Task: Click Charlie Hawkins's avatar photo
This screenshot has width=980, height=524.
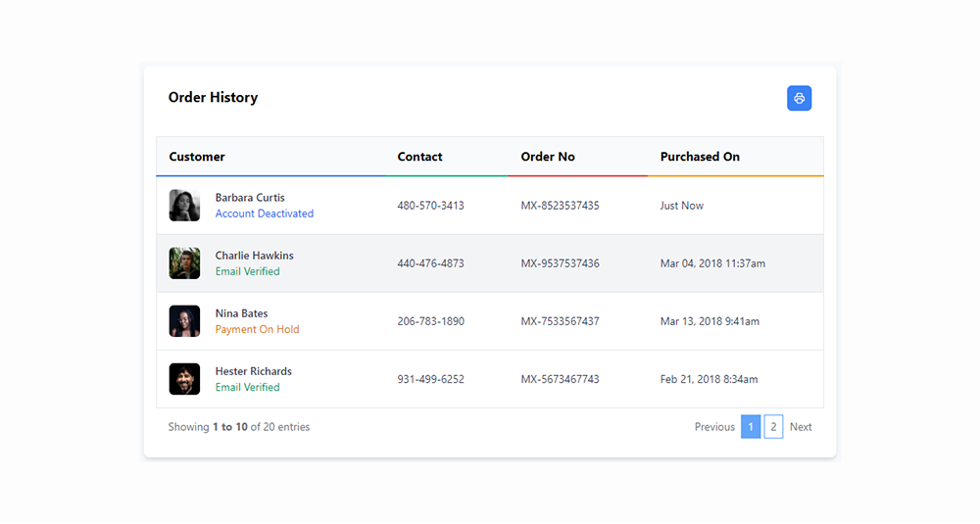Action: click(184, 263)
